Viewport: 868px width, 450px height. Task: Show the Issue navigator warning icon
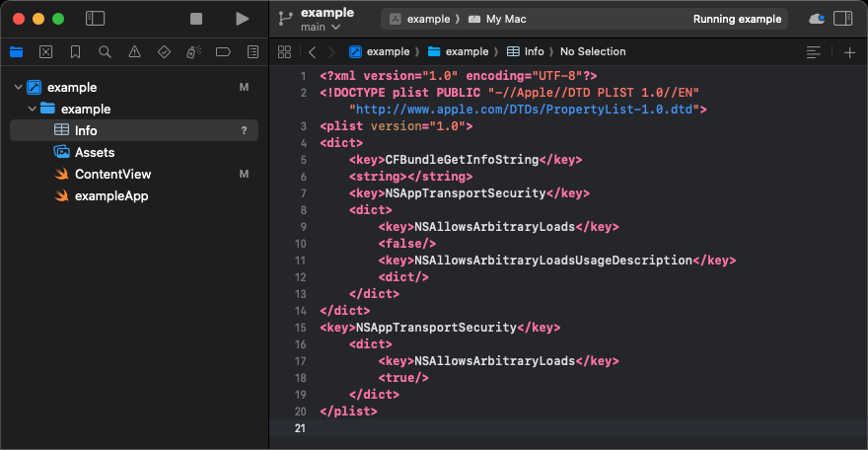click(x=134, y=51)
